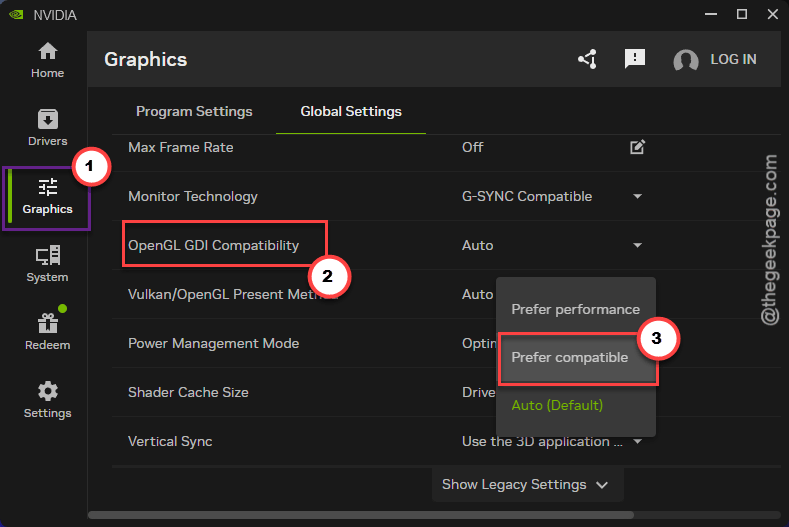This screenshot has width=789, height=527.
Task: Edit the Max Frame Rate value
Action: point(637,147)
